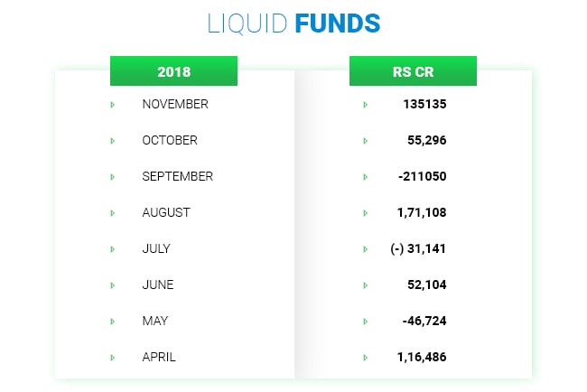Click the arrow icon beside NOVEMBER

pyautogui.click(x=112, y=105)
